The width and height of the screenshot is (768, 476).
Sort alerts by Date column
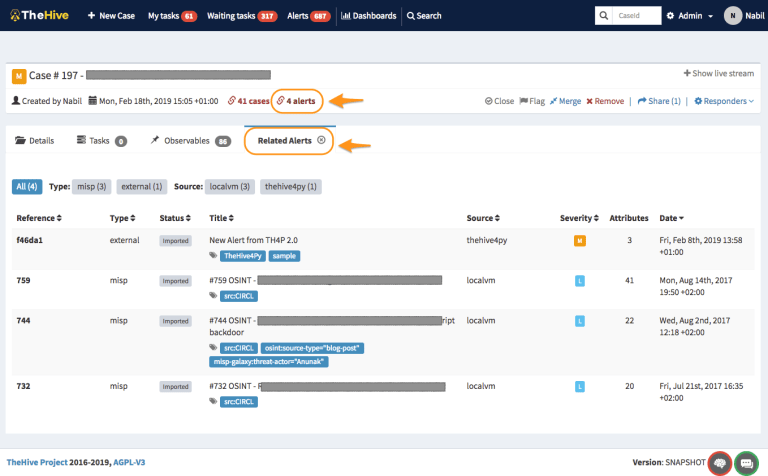pos(671,218)
